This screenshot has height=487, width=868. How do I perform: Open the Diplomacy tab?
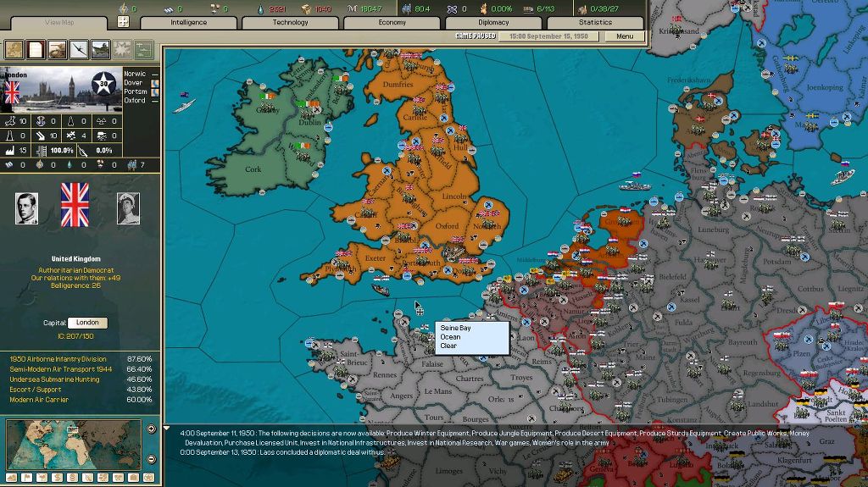(493, 23)
